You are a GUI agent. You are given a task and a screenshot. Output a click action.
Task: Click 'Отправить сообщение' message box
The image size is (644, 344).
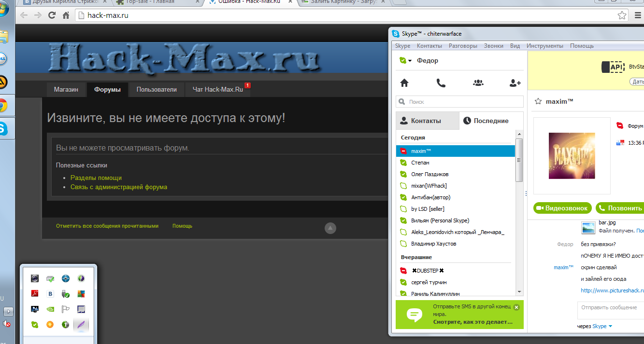pos(611,310)
